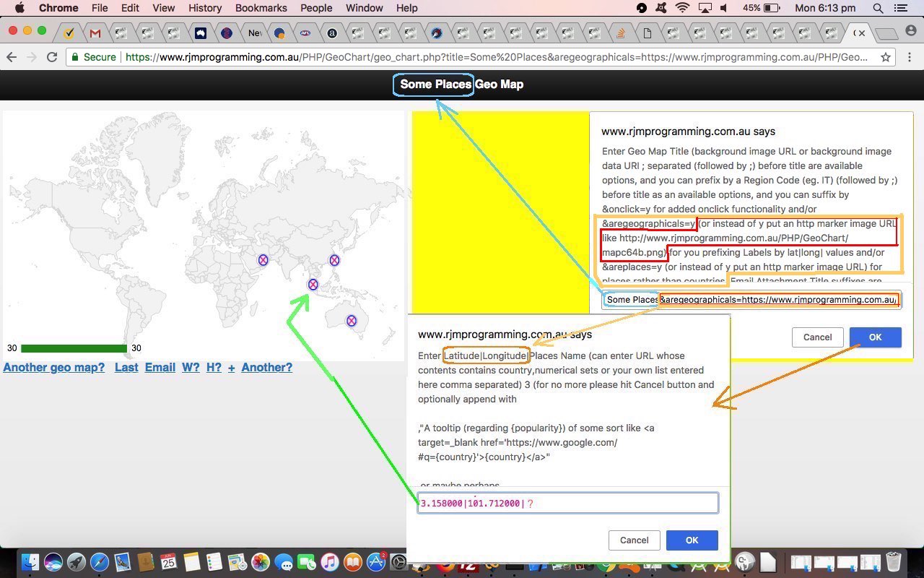
Task: Bookmark this page with star icon
Action: 885,57
